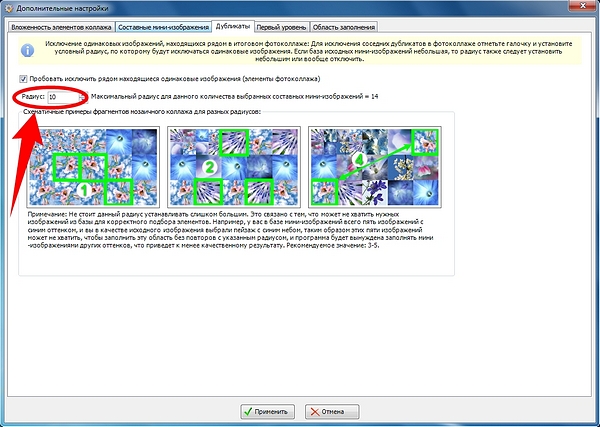
Task: Click the Радиус value input field
Action: click(63, 97)
